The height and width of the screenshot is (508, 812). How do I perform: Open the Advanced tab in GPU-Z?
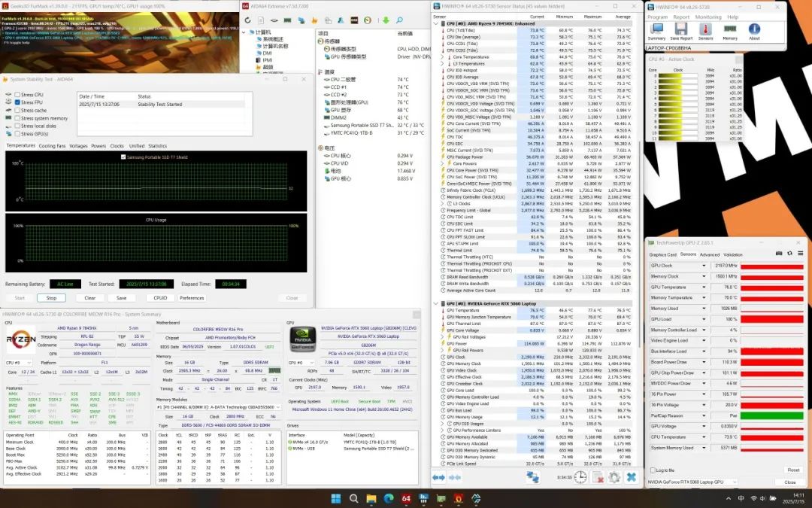pyautogui.click(x=710, y=254)
